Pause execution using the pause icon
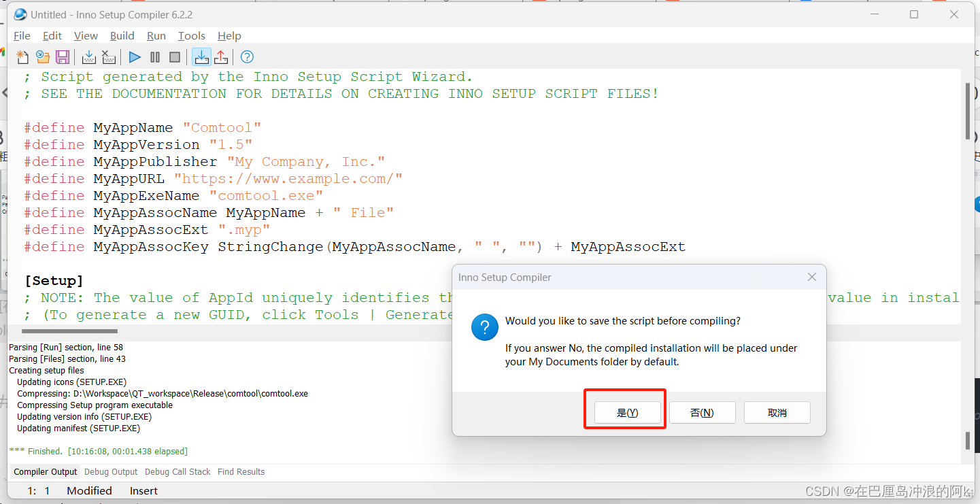Image resolution: width=980 pixels, height=504 pixels. click(x=155, y=57)
